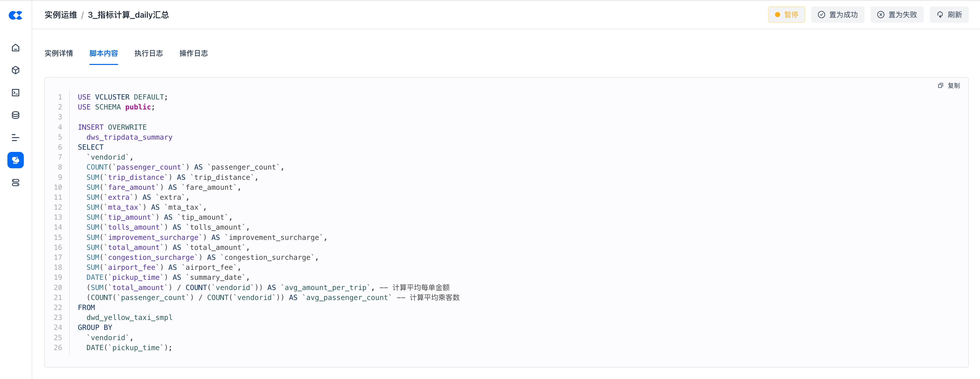Click the blue product logo icon
This screenshot has width=980, height=379.
pos(16,15)
